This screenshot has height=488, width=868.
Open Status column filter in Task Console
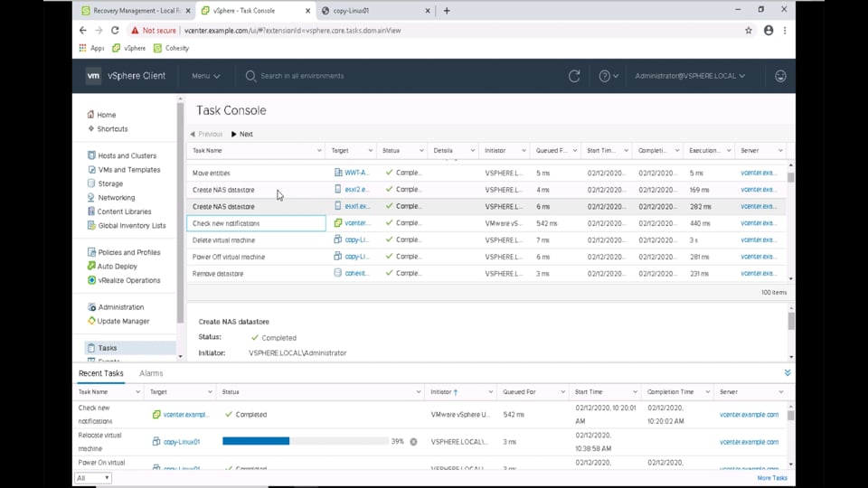click(421, 151)
